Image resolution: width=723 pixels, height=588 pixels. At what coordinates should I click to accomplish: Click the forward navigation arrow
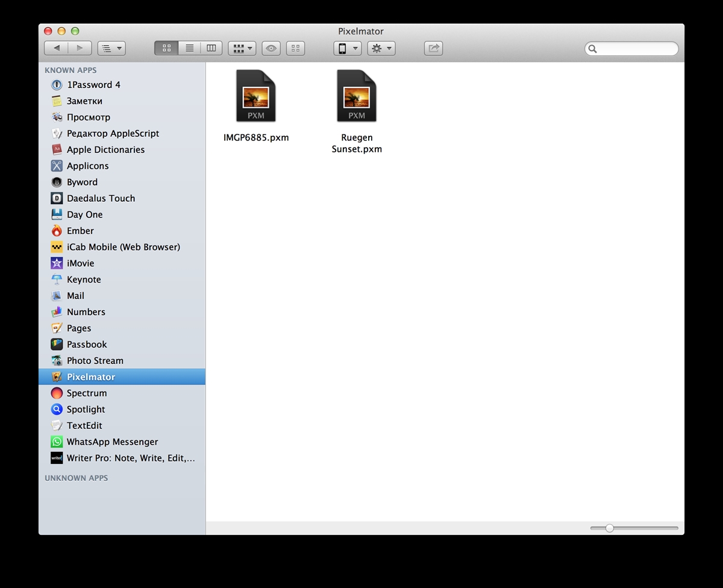tap(80, 48)
